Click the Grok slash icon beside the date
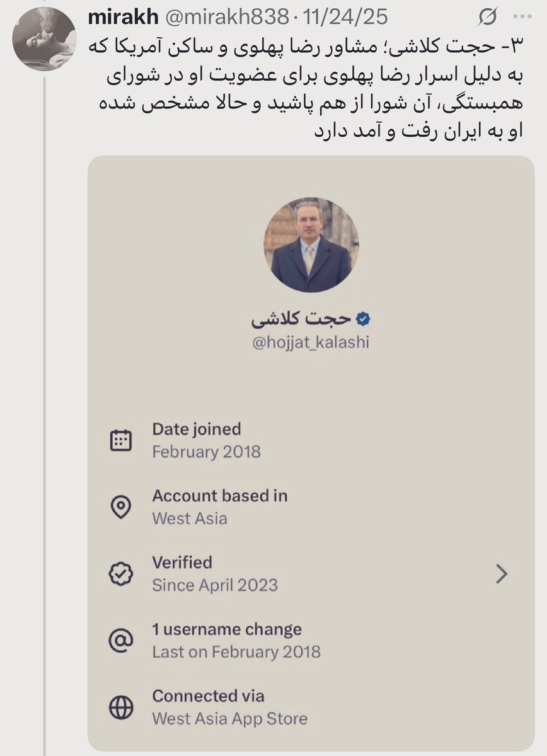The image size is (547, 756). [487, 17]
